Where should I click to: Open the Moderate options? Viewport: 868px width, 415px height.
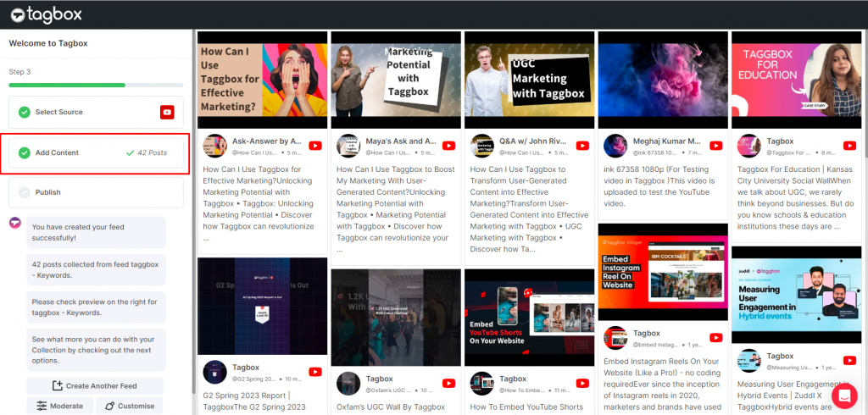click(x=60, y=406)
